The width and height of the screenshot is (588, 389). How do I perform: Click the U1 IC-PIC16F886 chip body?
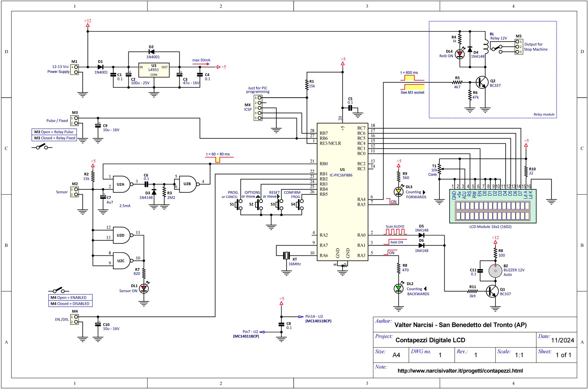click(342, 192)
